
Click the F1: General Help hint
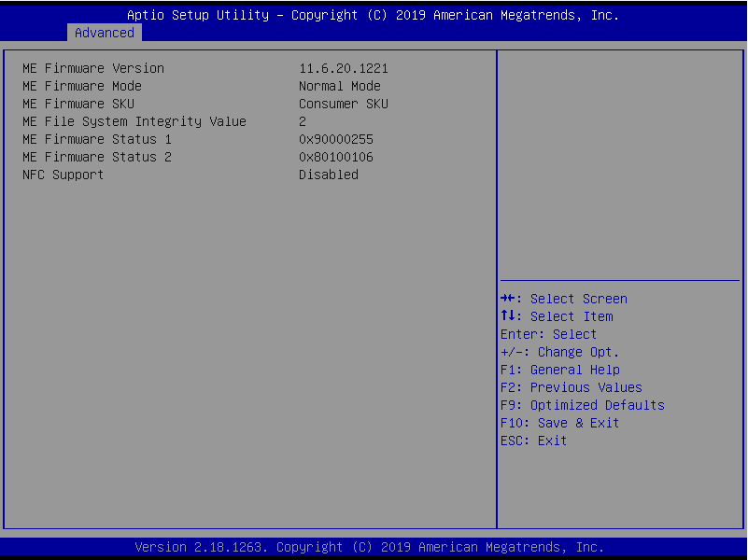click(x=560, y=370)
